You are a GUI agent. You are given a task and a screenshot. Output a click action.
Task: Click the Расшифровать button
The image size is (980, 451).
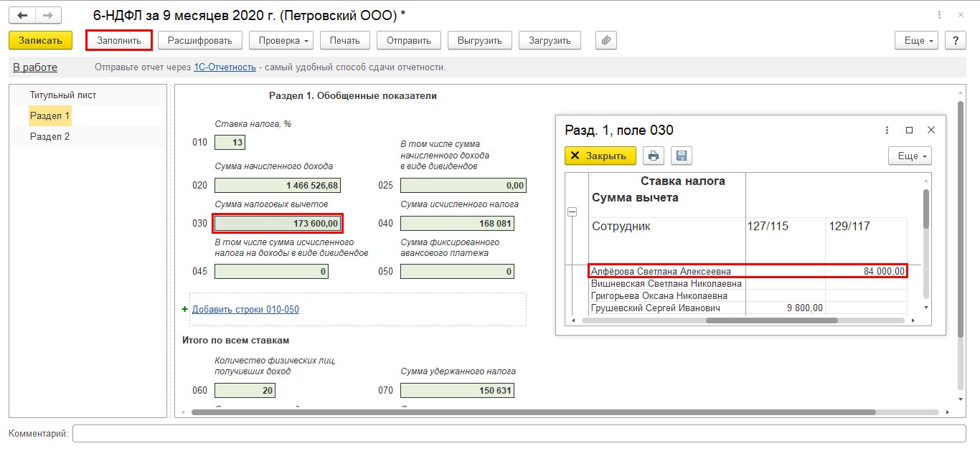click(200, 40)
